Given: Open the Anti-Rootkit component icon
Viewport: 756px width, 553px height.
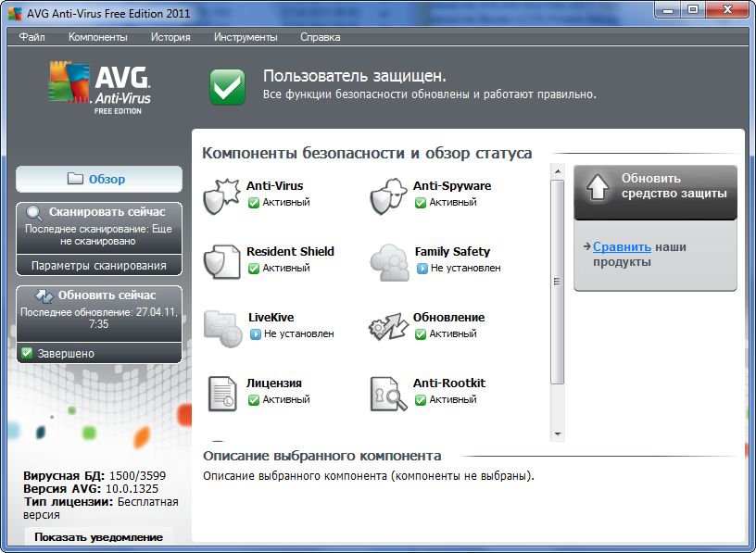Looking at the screenshot, I should pos(388,394).
